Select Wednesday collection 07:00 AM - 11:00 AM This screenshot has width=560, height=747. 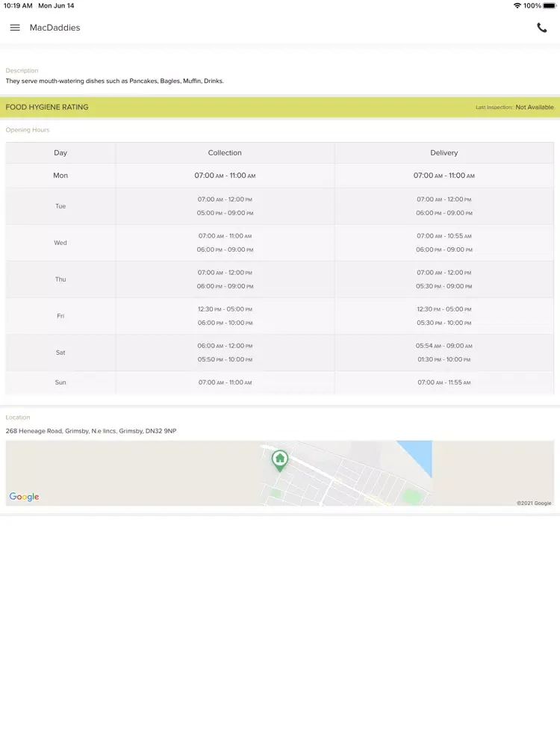tap(225, 236)
